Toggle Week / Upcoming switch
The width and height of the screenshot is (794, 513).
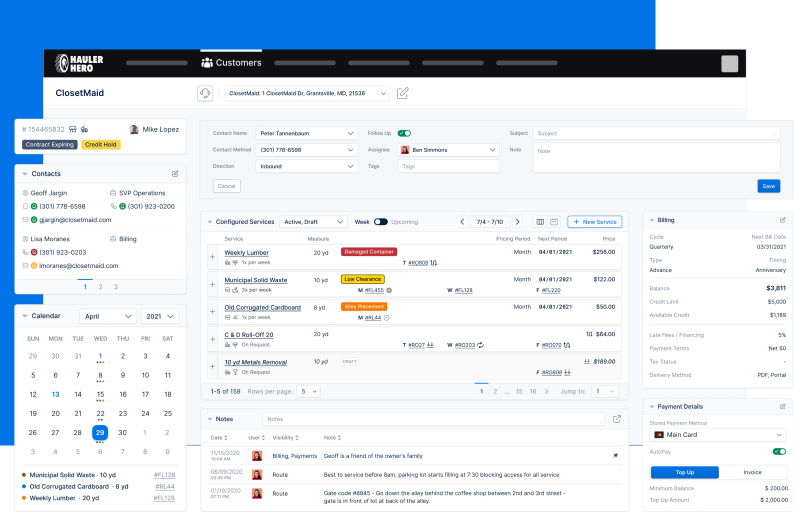coord(380,222)
